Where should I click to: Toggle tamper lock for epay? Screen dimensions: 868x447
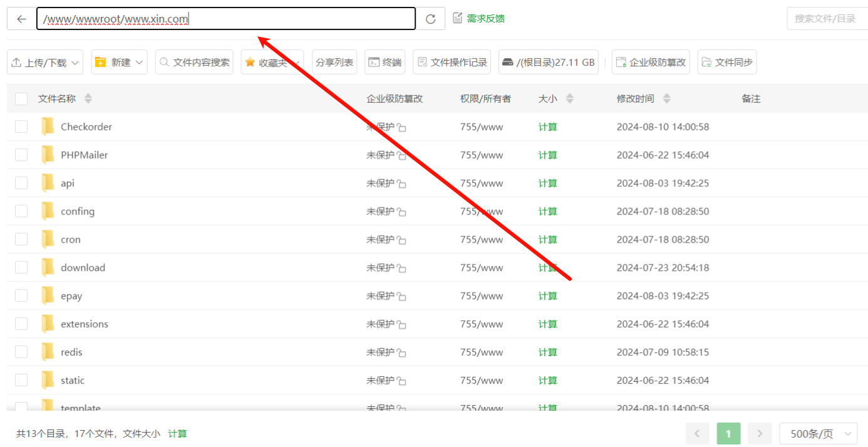click(x=401, y=297)
